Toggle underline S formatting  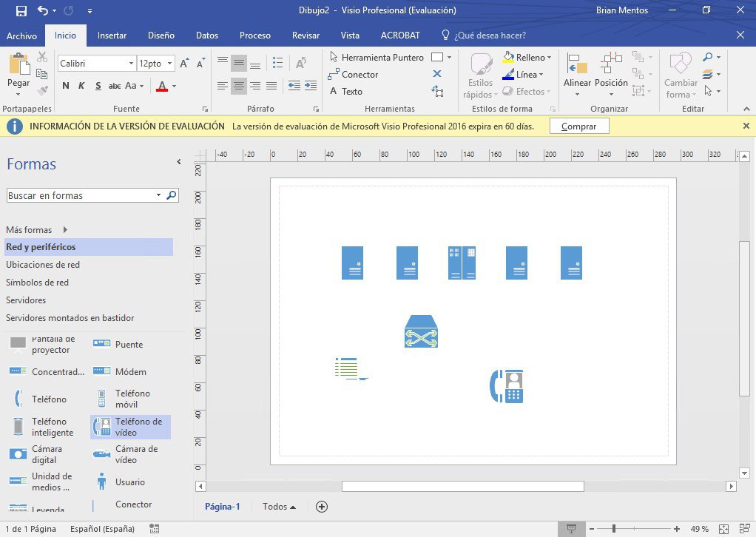coord(98,86)
